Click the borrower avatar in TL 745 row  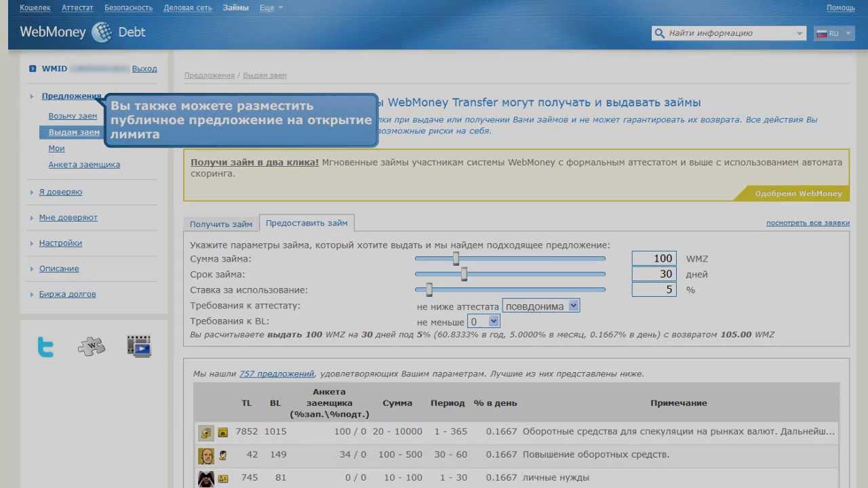coord(206,479)
